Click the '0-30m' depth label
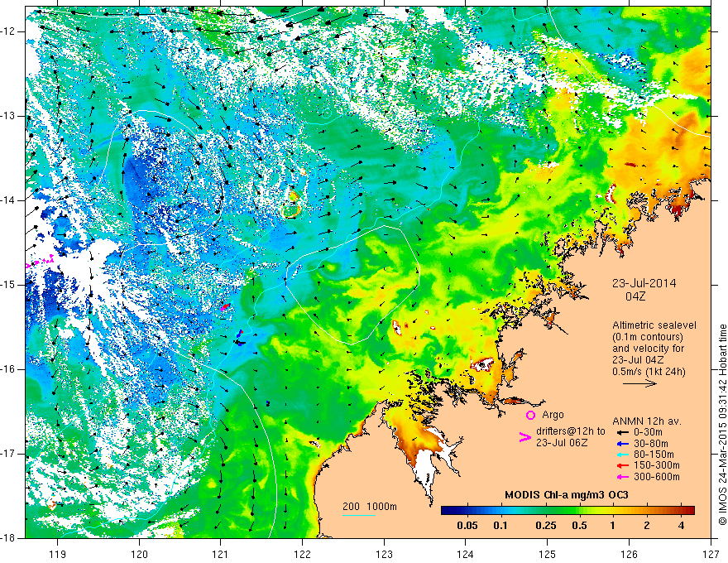This screenshot has width=728, height=563. tap(648, 432)
